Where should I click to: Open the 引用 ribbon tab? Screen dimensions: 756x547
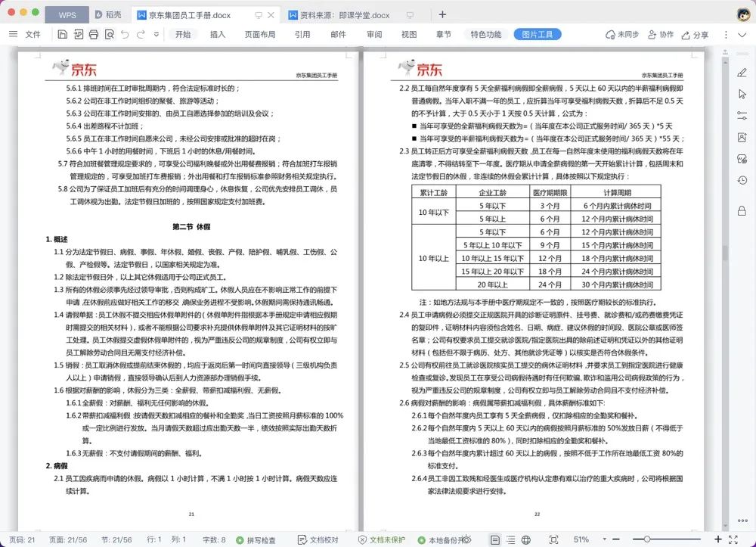click(302, 34)
